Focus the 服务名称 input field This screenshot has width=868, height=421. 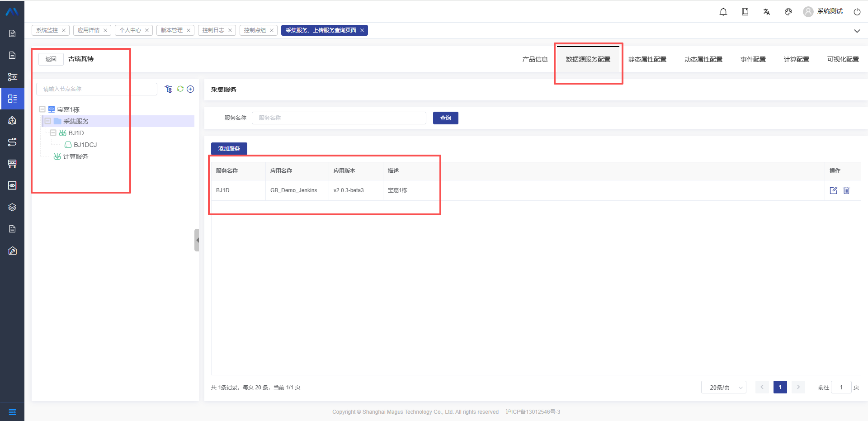click(339, 118)
